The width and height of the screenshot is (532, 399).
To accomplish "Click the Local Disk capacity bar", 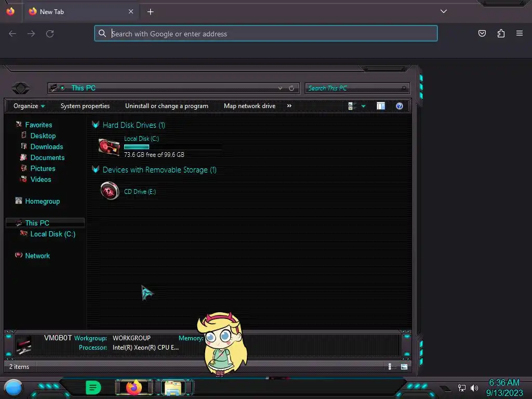I will (x=173, y=147).
